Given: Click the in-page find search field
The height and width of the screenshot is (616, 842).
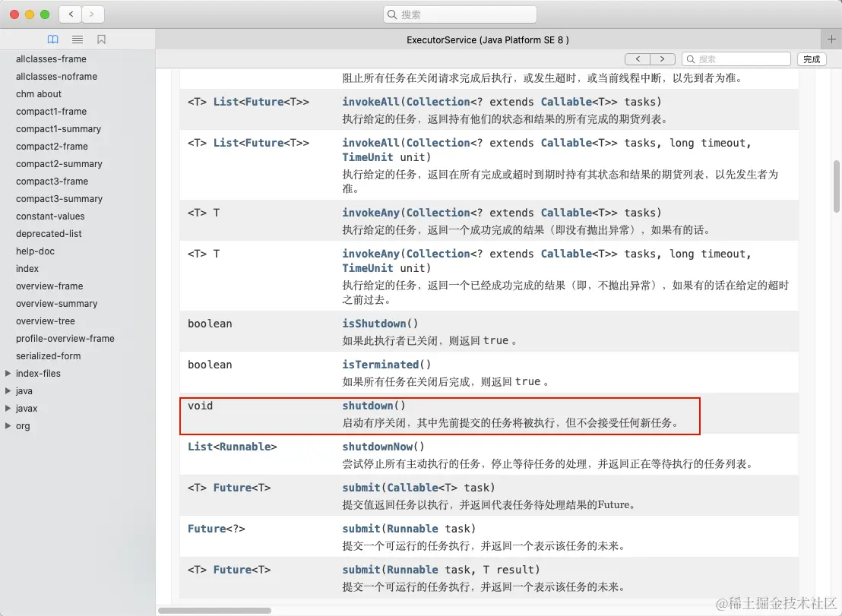Looking at the screenshot, I should (736, 59).
